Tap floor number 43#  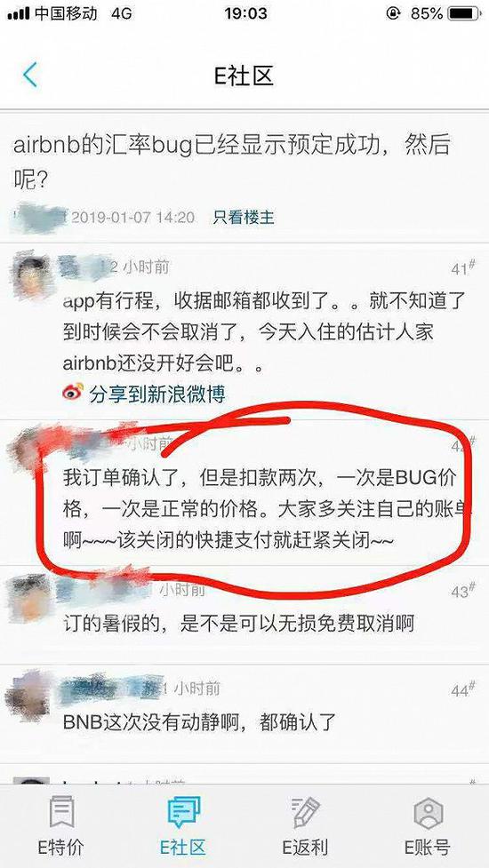point(463,591)
